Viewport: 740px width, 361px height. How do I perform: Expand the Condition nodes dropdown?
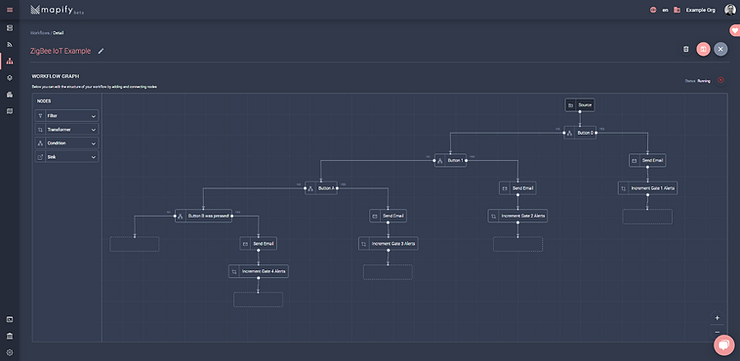93,143
